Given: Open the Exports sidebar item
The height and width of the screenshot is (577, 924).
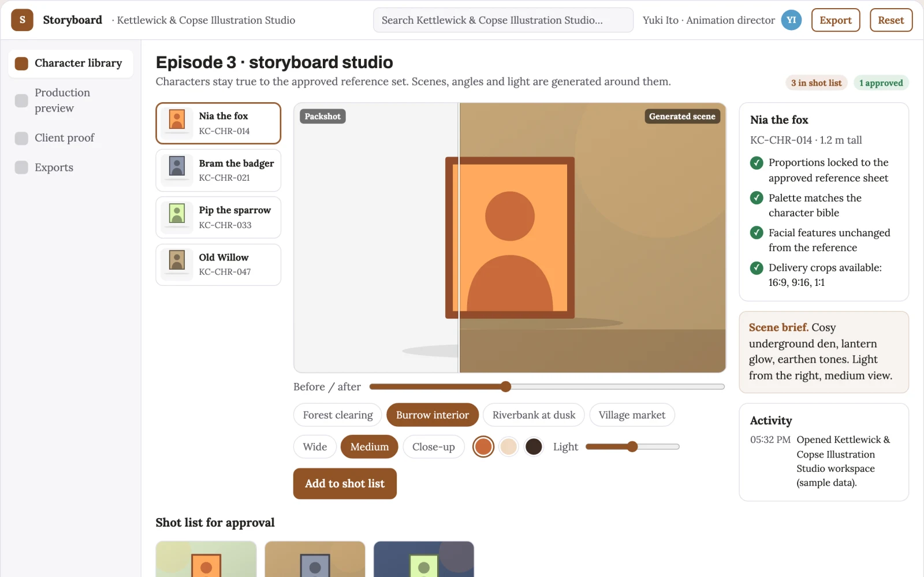Looking at the screenshot, I should 70,167.
